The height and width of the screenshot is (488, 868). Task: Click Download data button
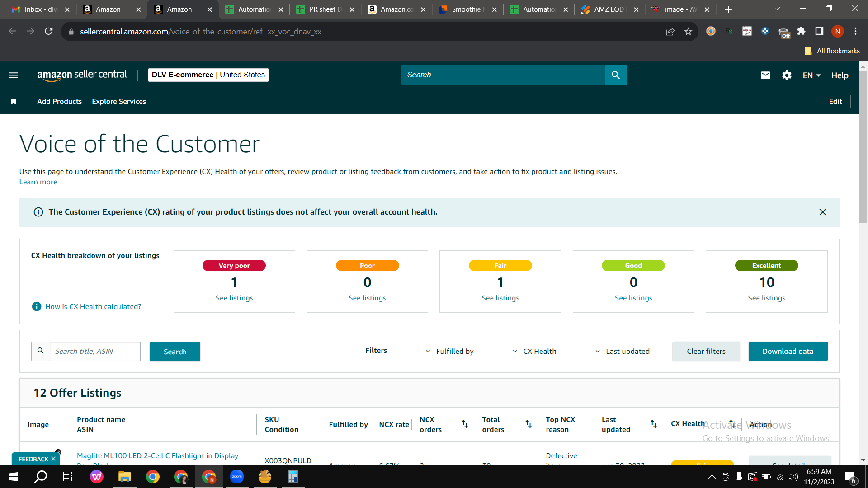point(788,351)
